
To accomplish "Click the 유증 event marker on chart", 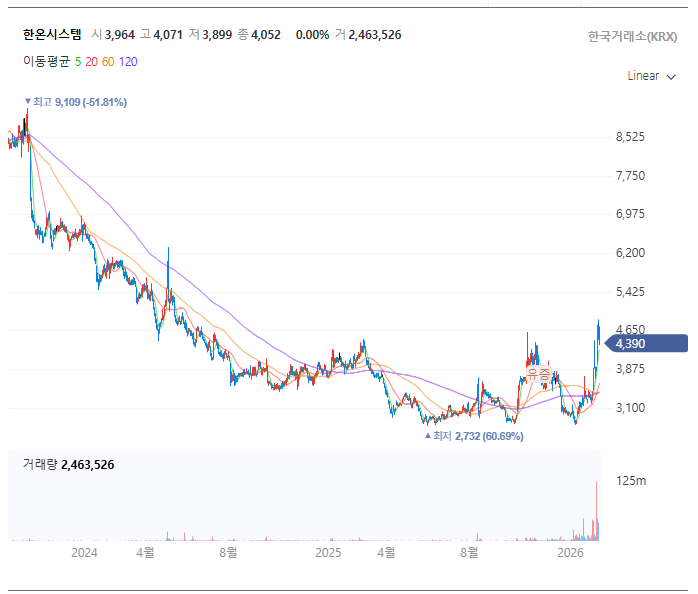I will coord(539,373).
